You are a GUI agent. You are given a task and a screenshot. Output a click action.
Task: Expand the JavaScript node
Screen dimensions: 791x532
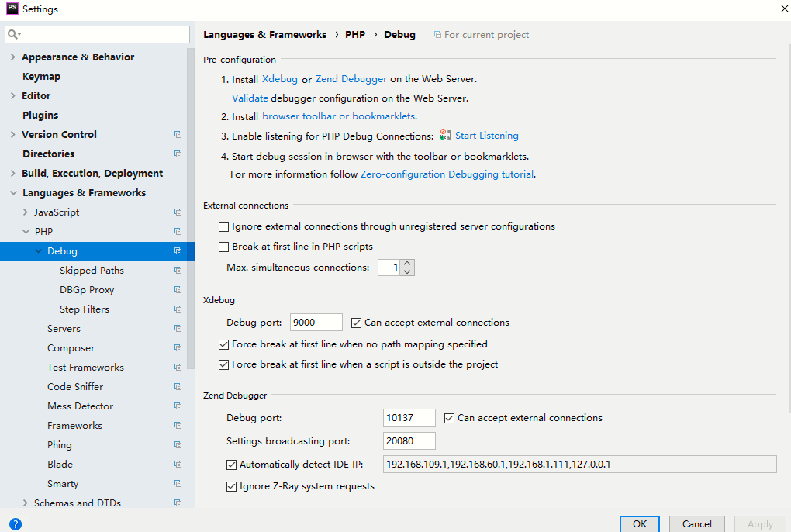tap(26, 212)
